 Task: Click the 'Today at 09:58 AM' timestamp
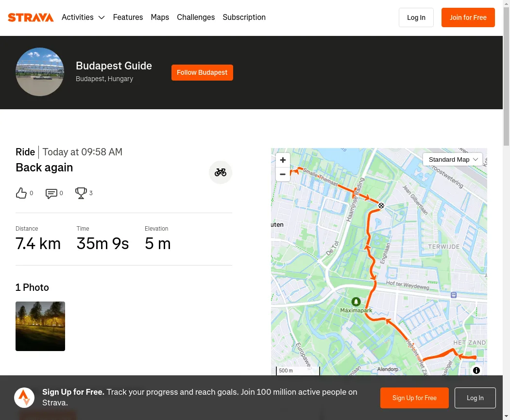(82, 152)
